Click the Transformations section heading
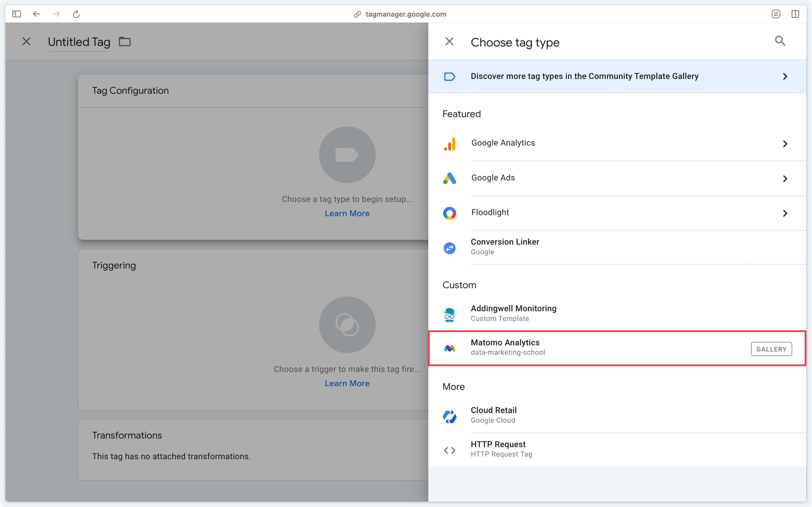812x507 pixels. click(x=127, y=435)
